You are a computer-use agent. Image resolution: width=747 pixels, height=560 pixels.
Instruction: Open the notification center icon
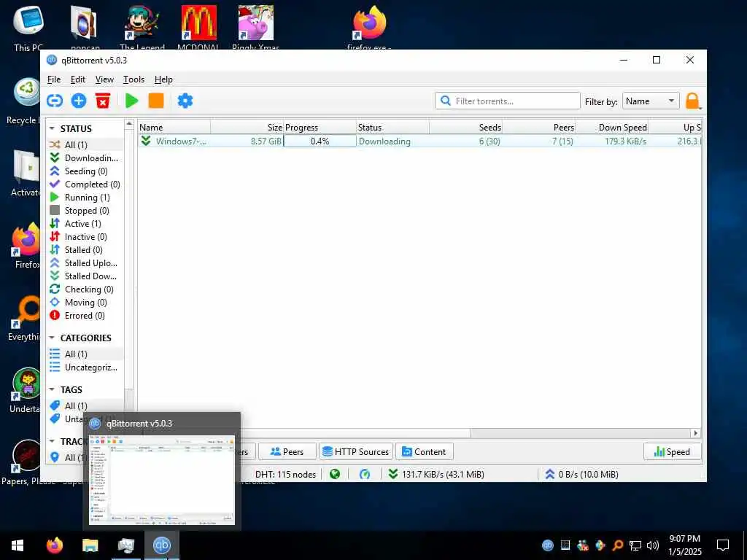point(723,545)
